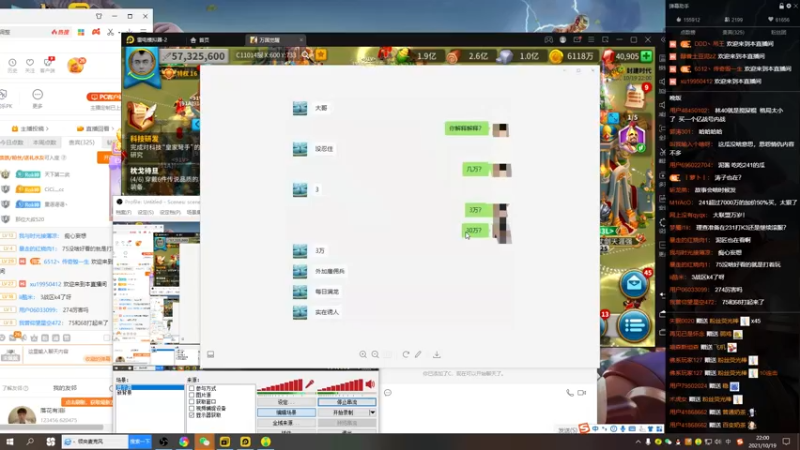
Task: Adjust the microphone volume bars
Action: point(280,385)
